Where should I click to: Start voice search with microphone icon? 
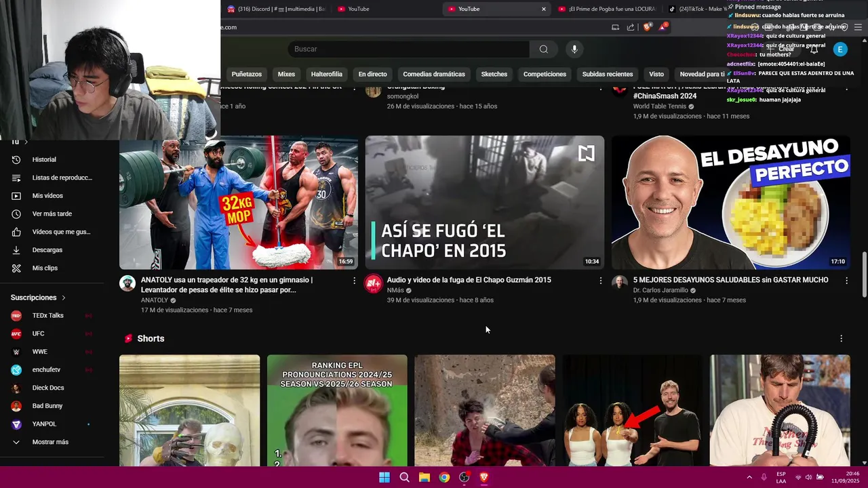coord(574,49)
